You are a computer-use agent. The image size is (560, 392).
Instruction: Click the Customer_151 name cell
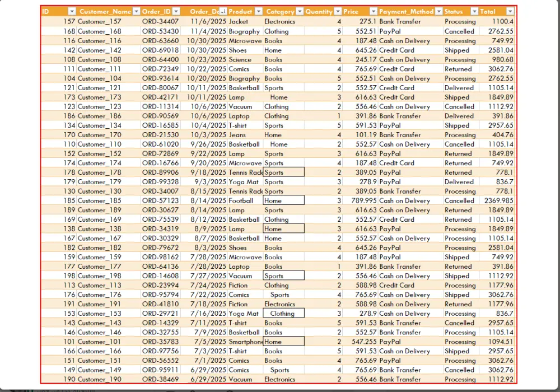tap(108, 360)
